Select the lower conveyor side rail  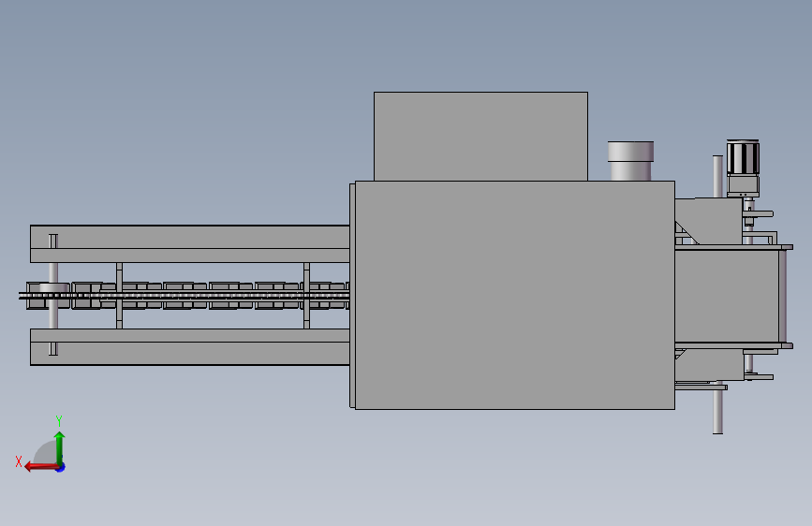[x=189, y=347]
